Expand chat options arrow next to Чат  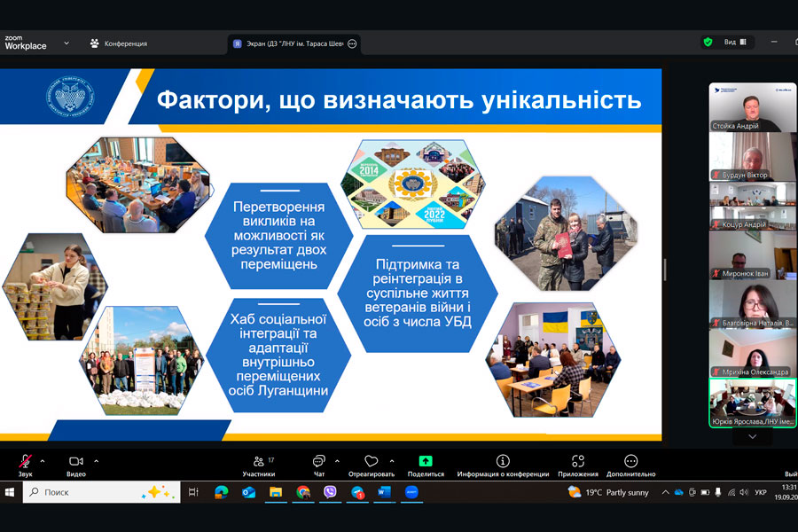tap(337, 461)
